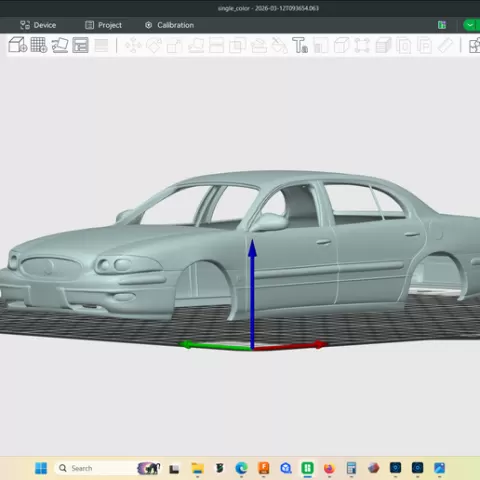This screenshot has height=480, width=480.
Task: Select the Rotate gizmo tool
Action: (154, 45)
